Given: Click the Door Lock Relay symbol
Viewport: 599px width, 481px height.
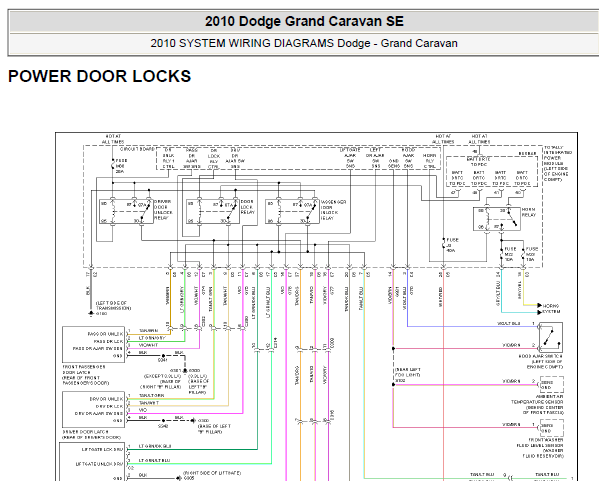Looking at the screenshot, I should pos(213,212).
